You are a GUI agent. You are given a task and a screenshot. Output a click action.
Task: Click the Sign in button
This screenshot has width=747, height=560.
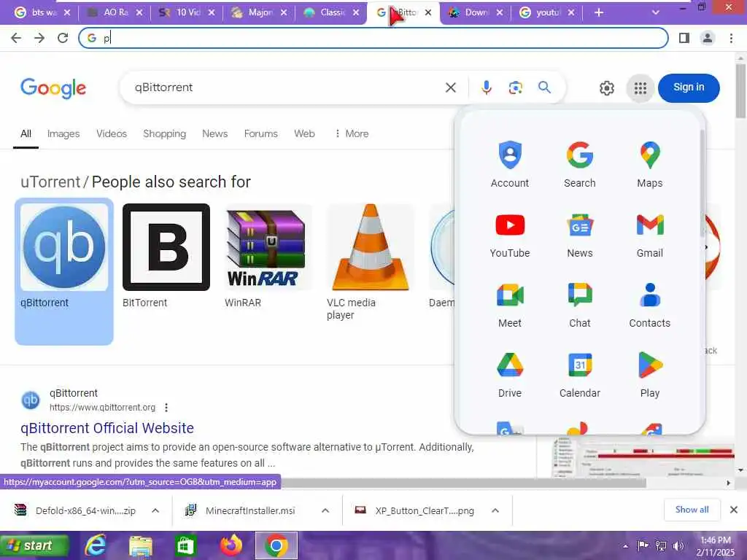(x=689, y=87)
